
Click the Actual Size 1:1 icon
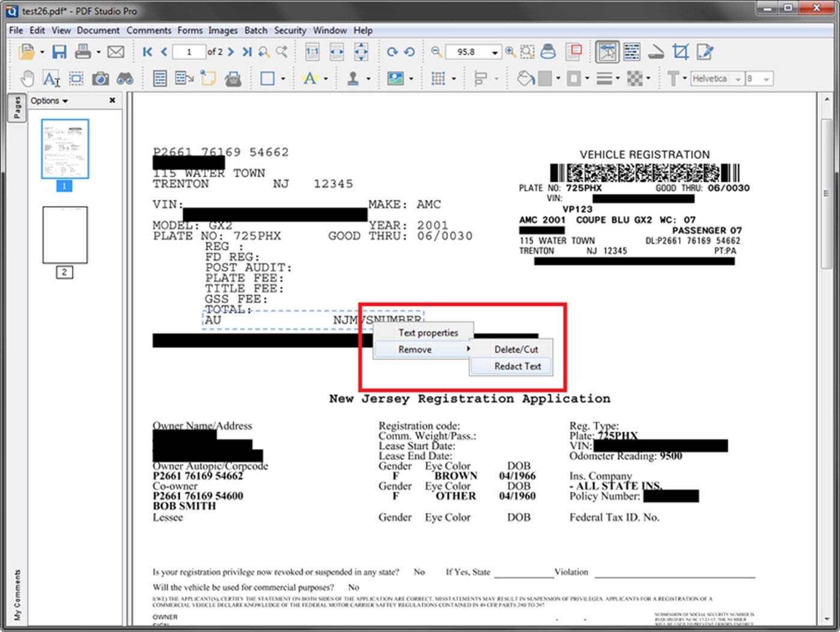click(x=312, y=52)
